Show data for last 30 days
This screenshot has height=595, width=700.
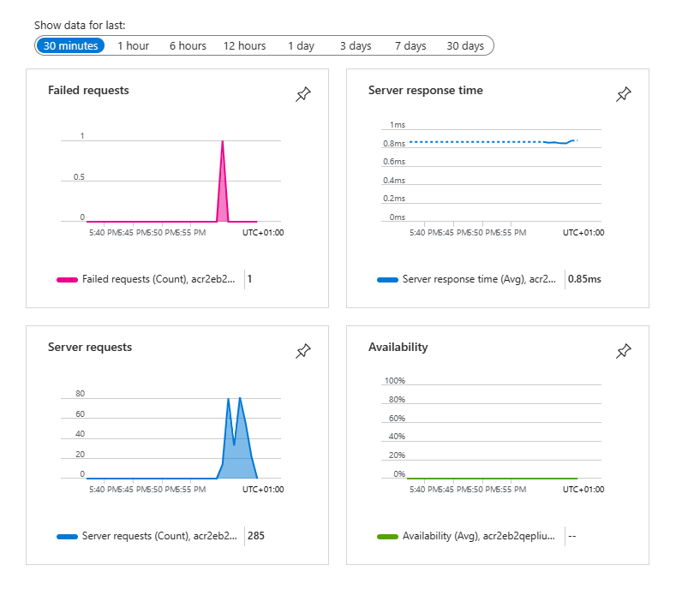click(x=465, y=46)
